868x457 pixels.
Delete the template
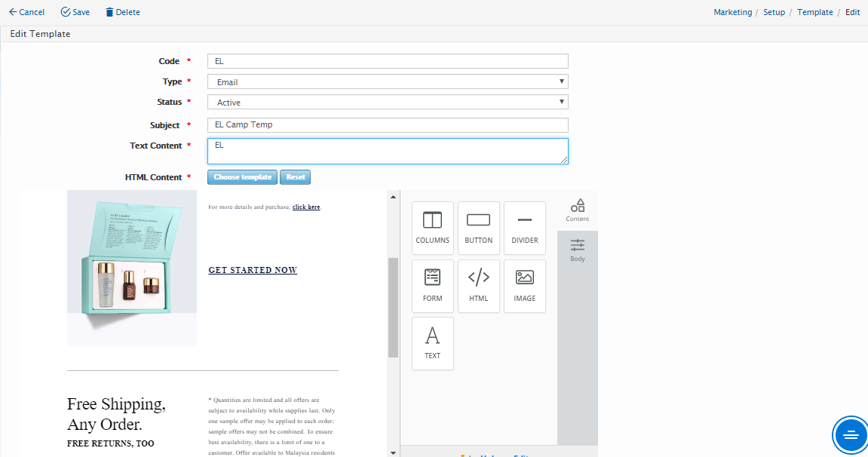tap(122, 12)
